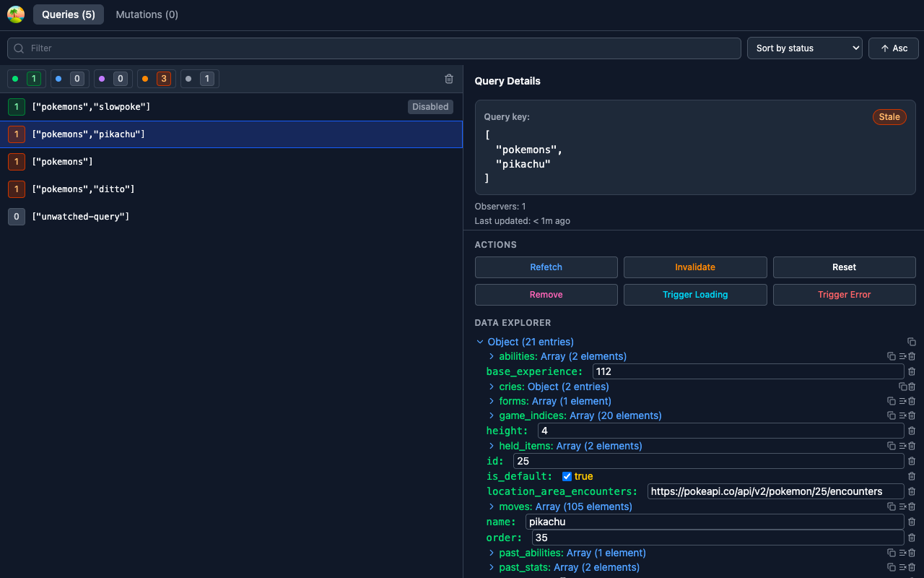924x578 pixels.
Task: Switch to the Mutations (0) tab
Action: [147, 14]
